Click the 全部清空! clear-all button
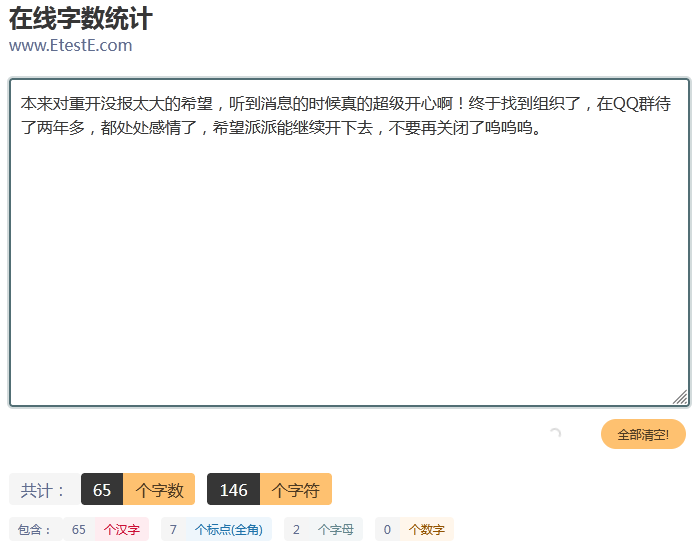Viewport: 693px width, 548px height. (x=643, y=434)
